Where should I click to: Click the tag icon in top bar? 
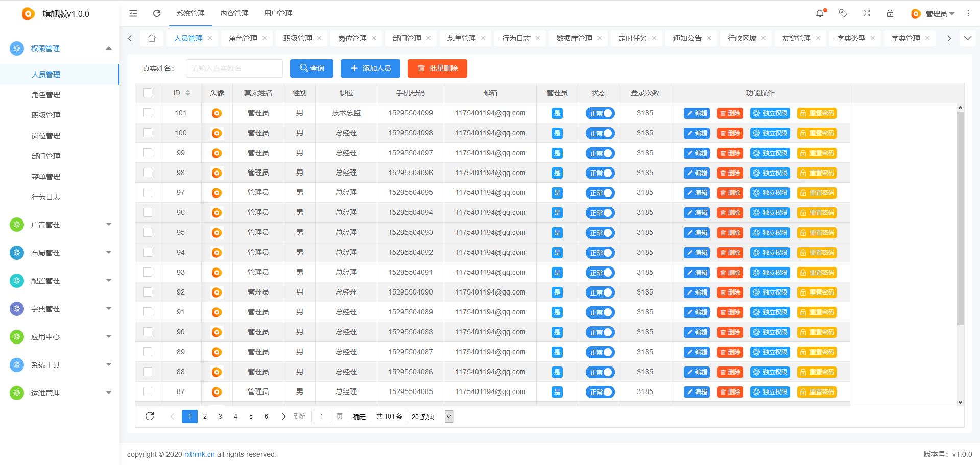click(x=843, y=13)
